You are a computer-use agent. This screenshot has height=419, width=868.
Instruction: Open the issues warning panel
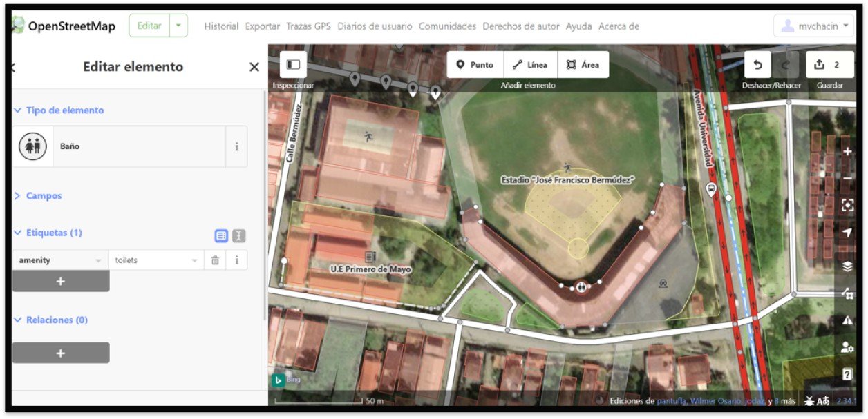coord(847,320)
